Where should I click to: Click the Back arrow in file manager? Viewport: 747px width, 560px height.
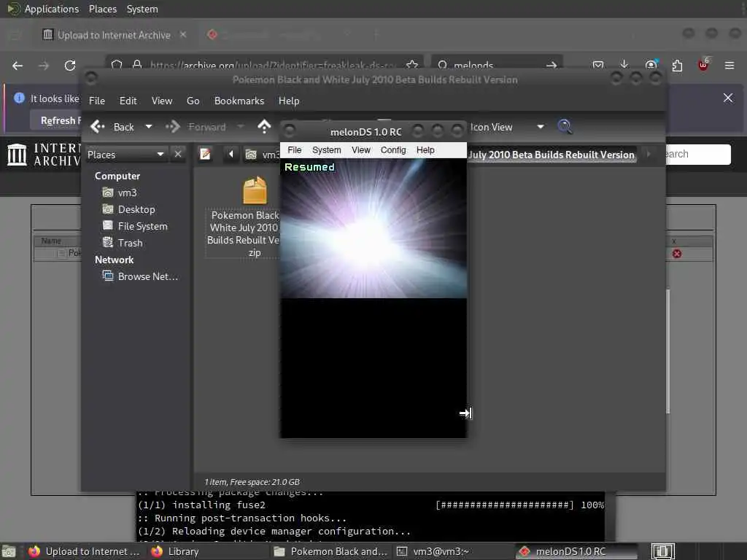112,127
